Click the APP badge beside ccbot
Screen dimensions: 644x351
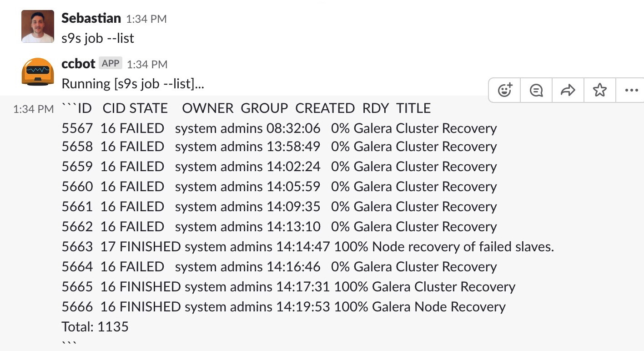point(111,63)
